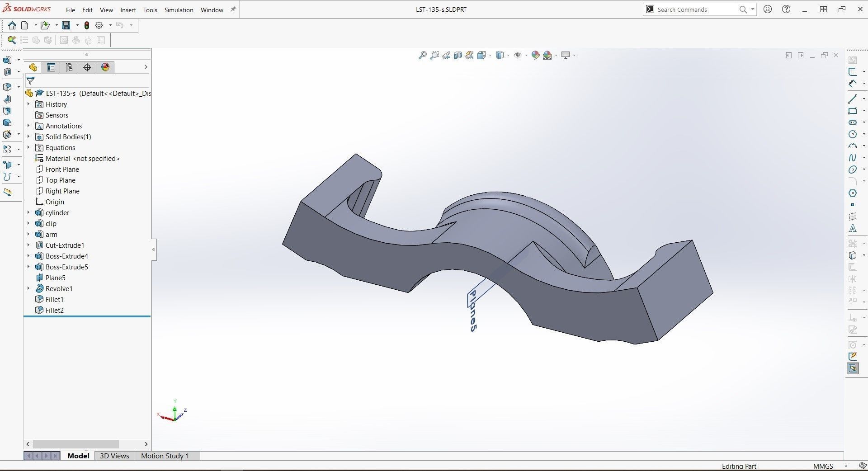The image size is (868, 471).
Task: Unpin the toolbar pushpin icon
Action: (x=233, y=9)
